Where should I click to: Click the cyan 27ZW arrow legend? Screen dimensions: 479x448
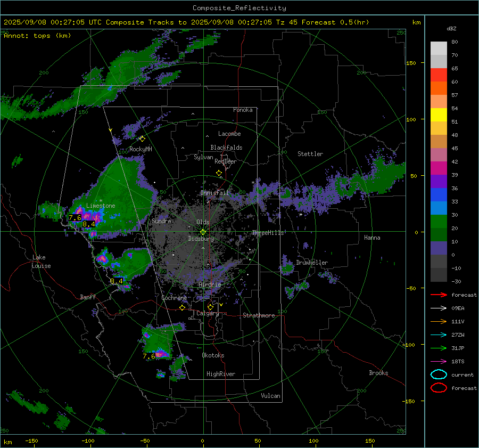click(439, 335)
